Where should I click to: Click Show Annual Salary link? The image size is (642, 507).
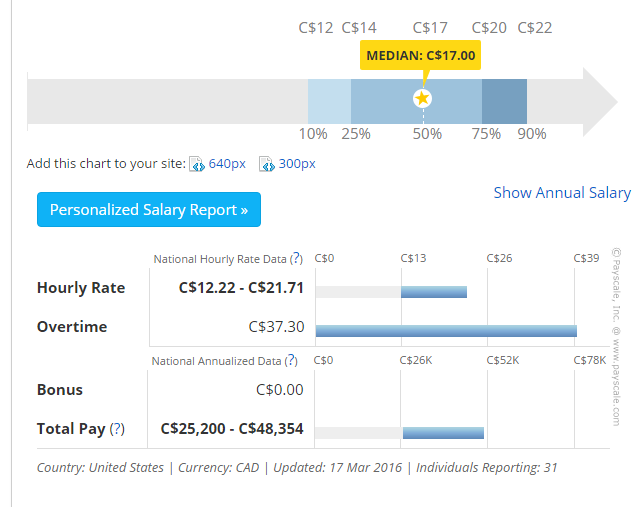[562, 193]
